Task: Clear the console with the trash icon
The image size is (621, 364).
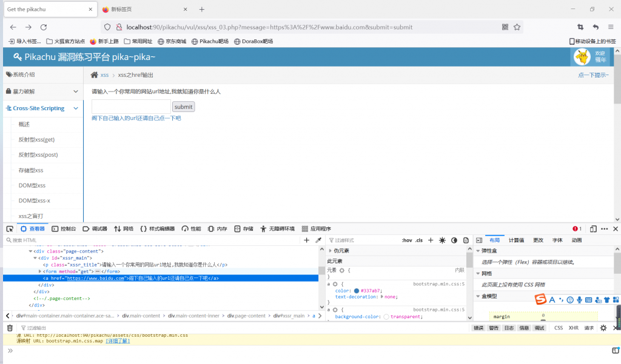Action: [x=10, y=328]
